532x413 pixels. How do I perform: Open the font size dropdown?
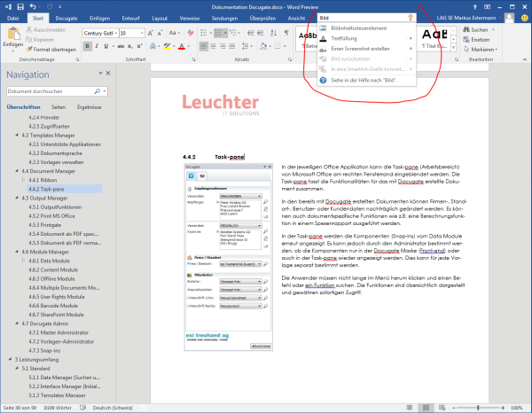[x=142, y=33]
